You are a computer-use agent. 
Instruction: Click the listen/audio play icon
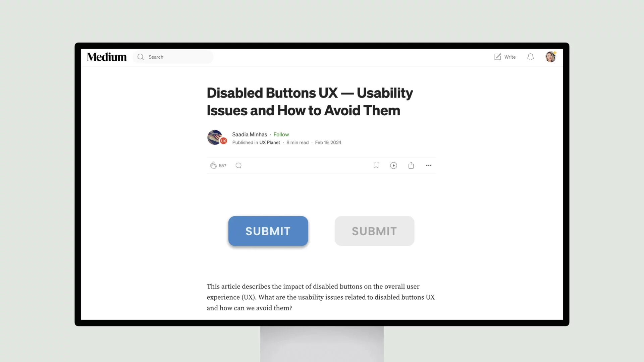pyautogui.click(x=393, y=165)
